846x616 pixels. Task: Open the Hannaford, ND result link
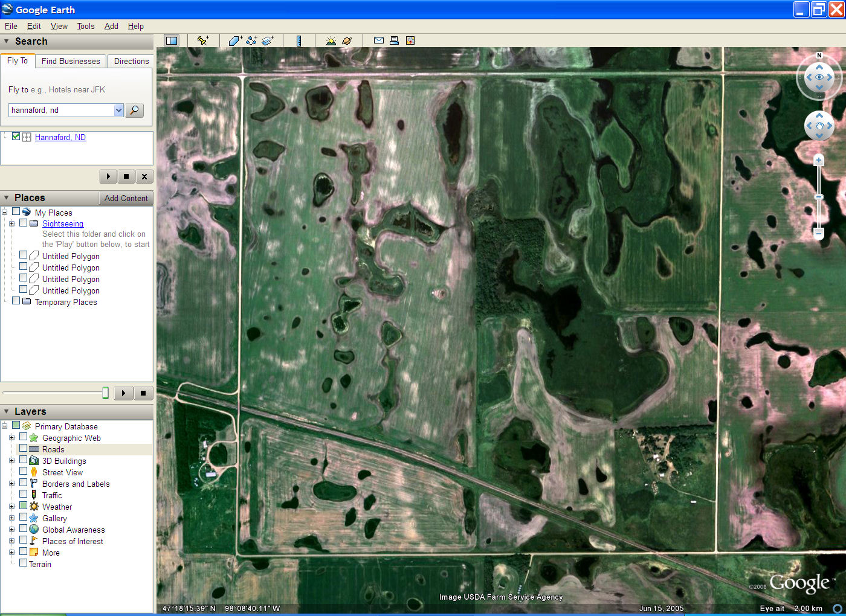coord(60,137)
